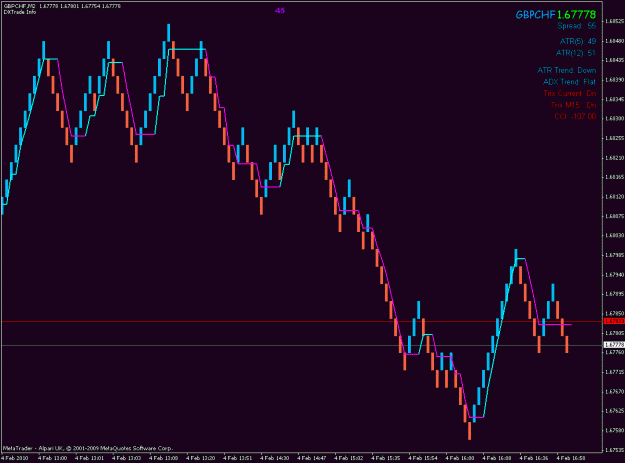Click the 4 Feb 15:54 time axis label

coord(423,458)
